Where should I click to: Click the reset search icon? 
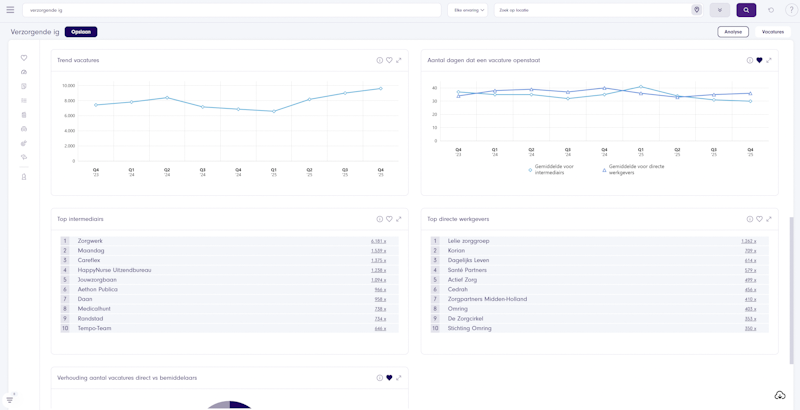point(771,10)
